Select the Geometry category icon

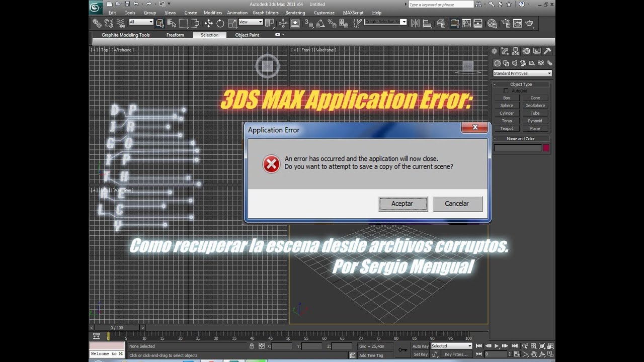pos(497,63)
